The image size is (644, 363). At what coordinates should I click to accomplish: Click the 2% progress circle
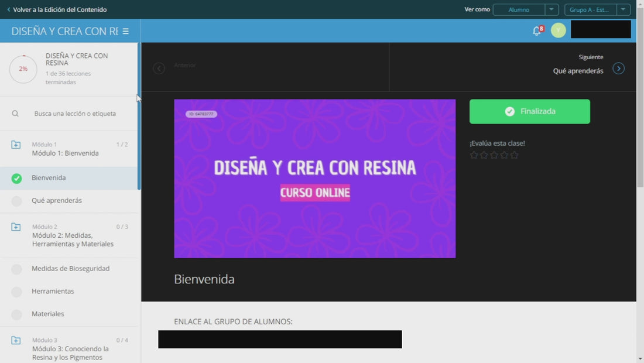point(23,69)
